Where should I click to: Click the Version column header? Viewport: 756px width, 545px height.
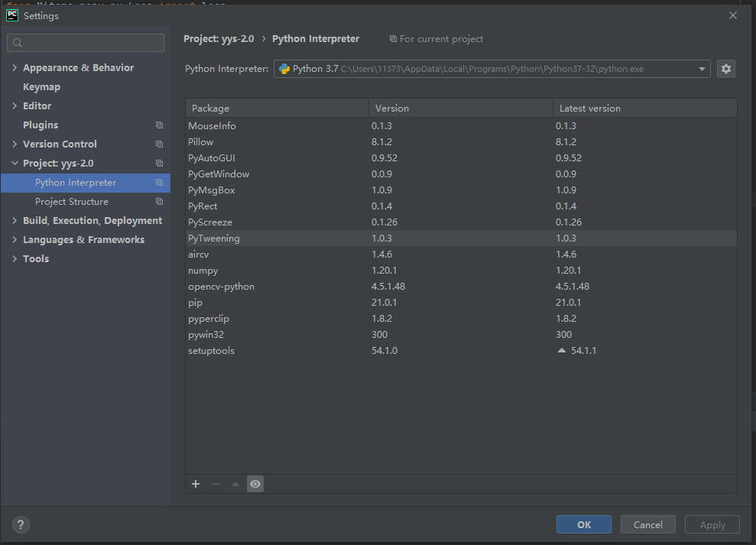coord(461,108)
